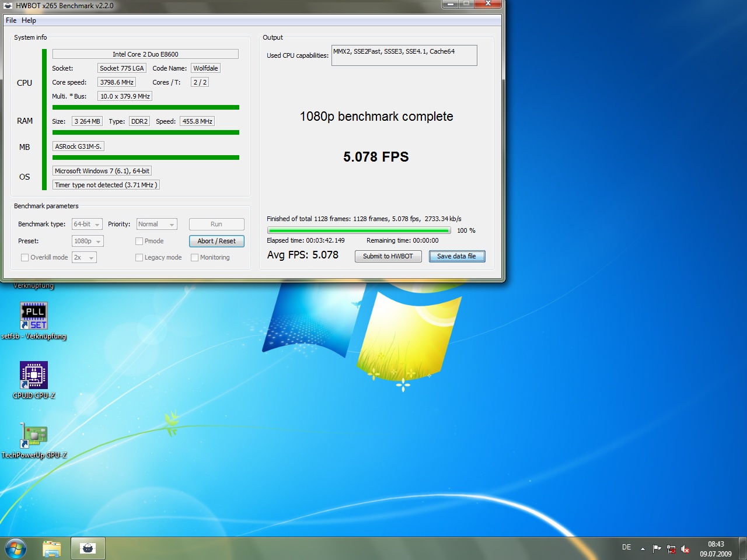Click the HWBOT title bar app icon

pos(8,5)
